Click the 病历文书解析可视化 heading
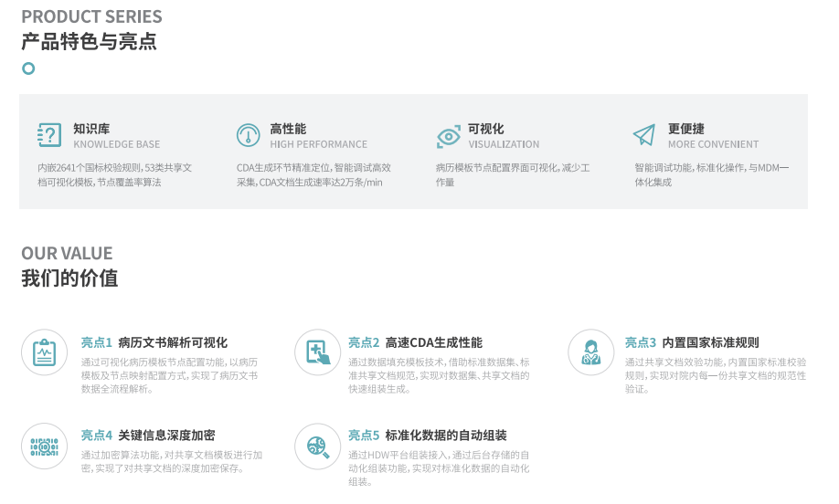The height and width of the screenshot is (504, 839). [173, 342]
